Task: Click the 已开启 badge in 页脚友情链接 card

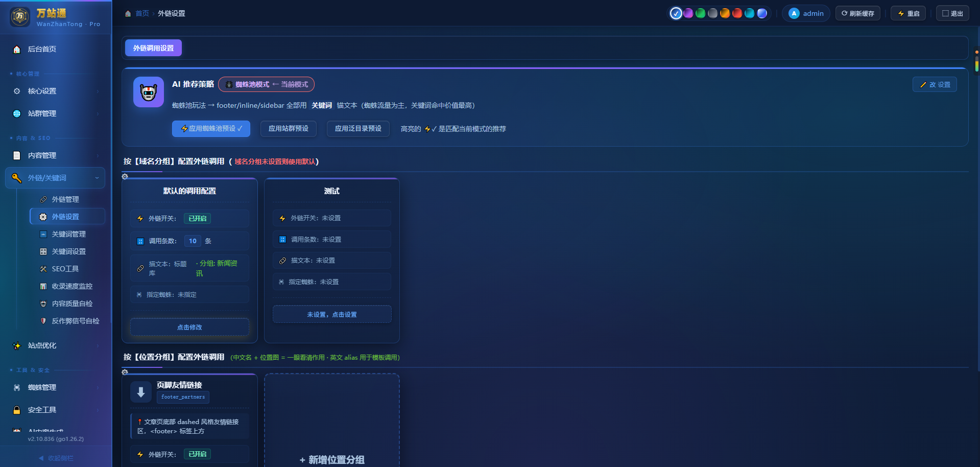Action: [x=197, y=454]
